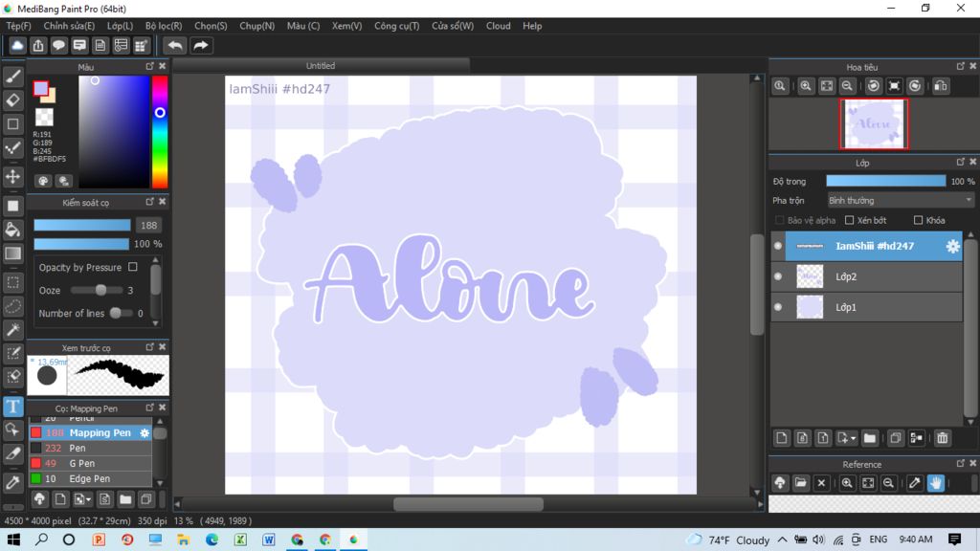The height and width of the screenshot is (551, 980).
Task: Select the Eraser tool
Action: (12, 99)
